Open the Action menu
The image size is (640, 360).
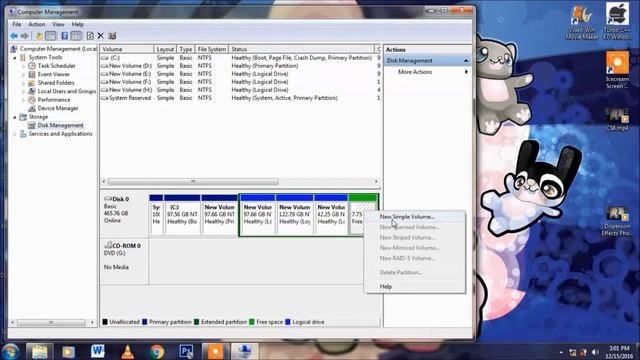(x=37, y=24)
